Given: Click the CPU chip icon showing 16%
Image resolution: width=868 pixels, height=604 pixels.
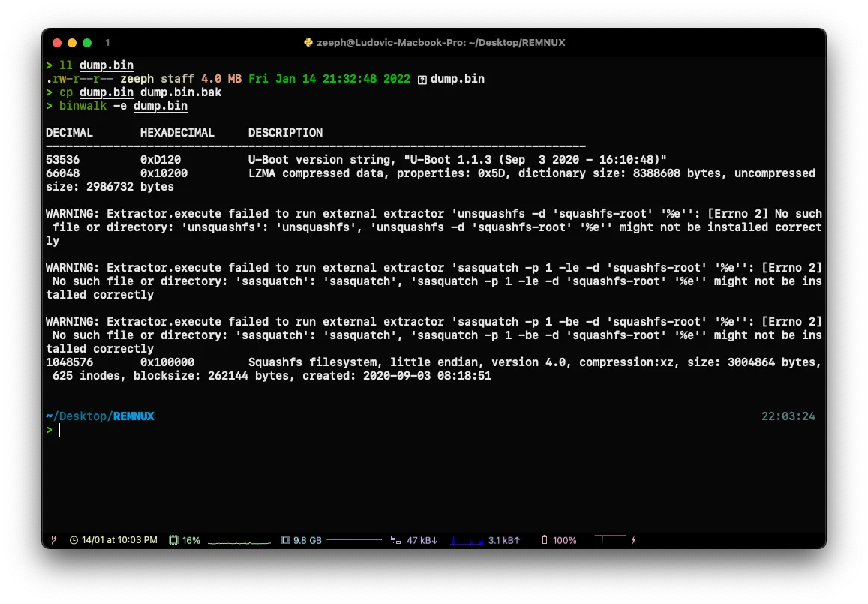Looking at the screenshot, I should (174, 540).
